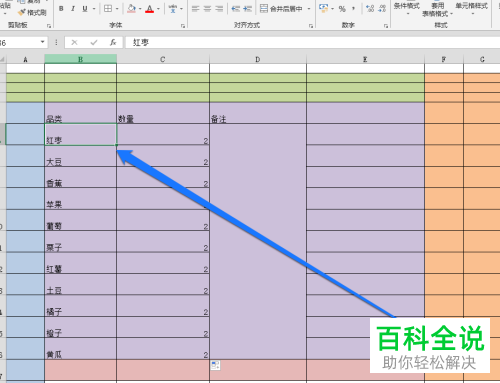
Task: Apply percent style
Action: (x=342, y=9)
